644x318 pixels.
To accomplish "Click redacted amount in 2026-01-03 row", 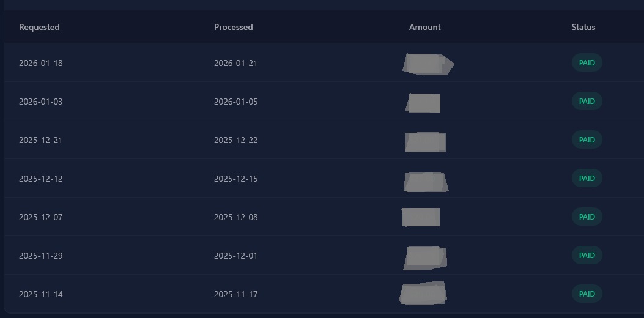I will click(x=423, y=103).
